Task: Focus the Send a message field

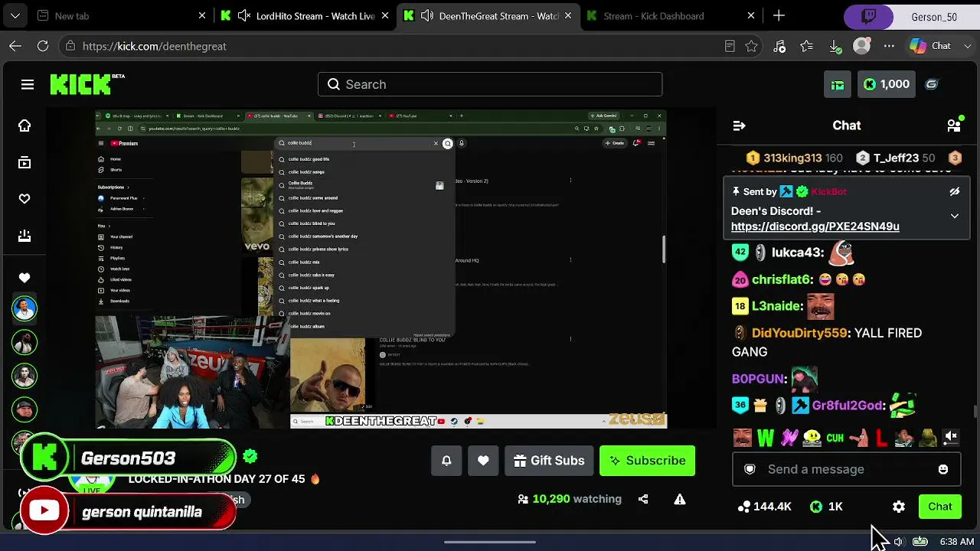Action: (846, 469)
